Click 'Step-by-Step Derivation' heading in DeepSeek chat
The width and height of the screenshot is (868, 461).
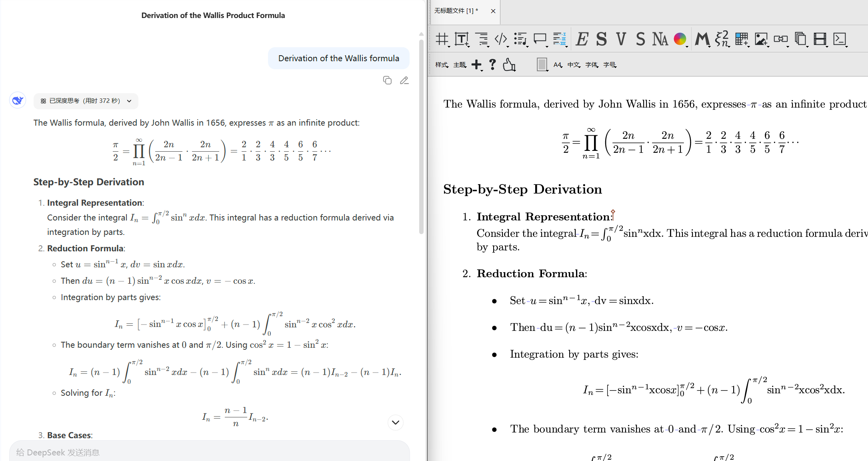[89, 182]
